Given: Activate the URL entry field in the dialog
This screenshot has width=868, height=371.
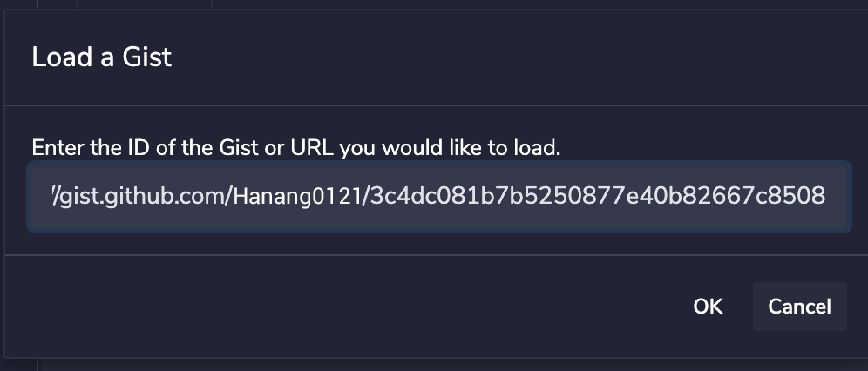Looking at the screenshot, I should (x=438, y=196).
